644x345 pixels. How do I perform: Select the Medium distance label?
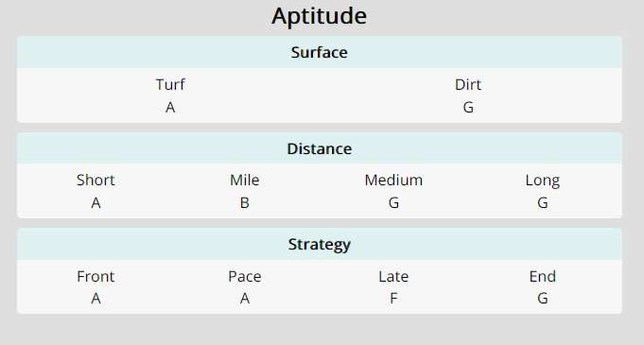click(x=393, y=181)
